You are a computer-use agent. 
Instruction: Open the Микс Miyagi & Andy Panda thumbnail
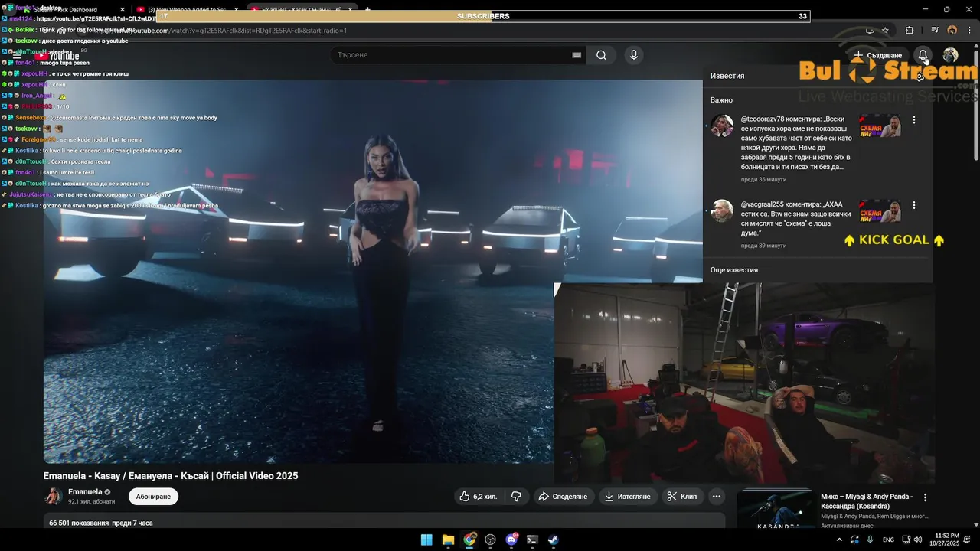[775, 509]
